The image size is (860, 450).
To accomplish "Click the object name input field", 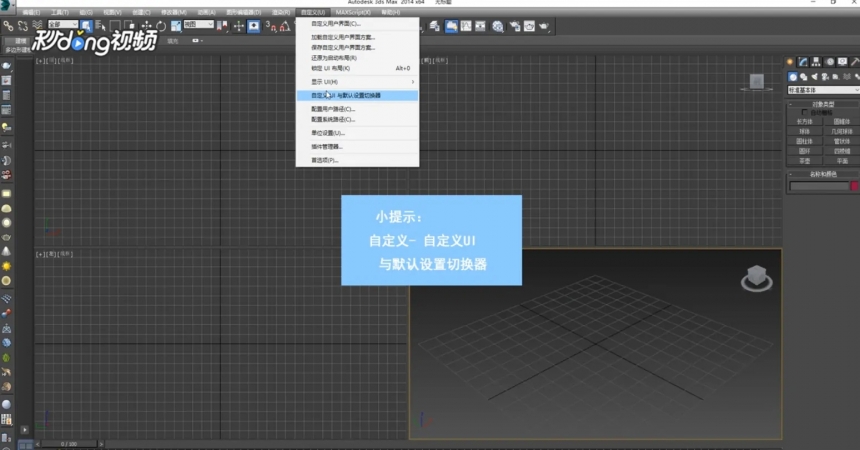I will (819, 186).
